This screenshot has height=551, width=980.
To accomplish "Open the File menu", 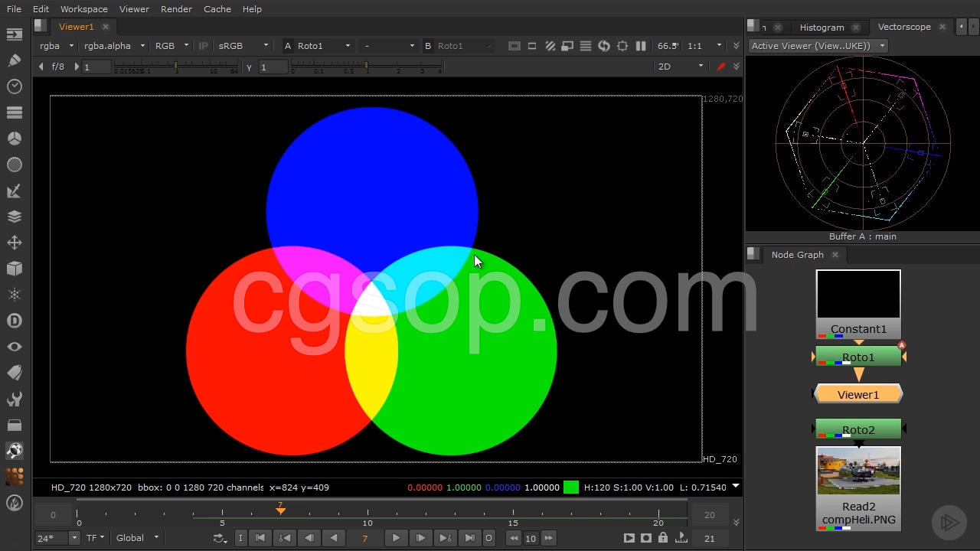I will coord(14,9).
